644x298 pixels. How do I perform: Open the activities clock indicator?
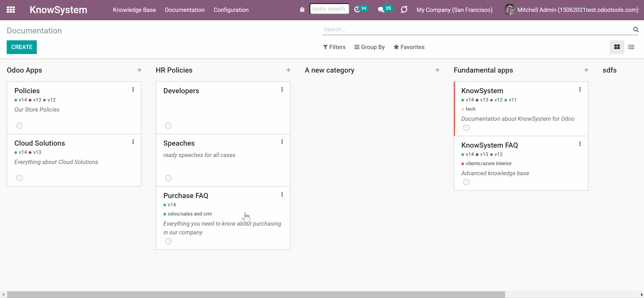(x=361, y=9)
